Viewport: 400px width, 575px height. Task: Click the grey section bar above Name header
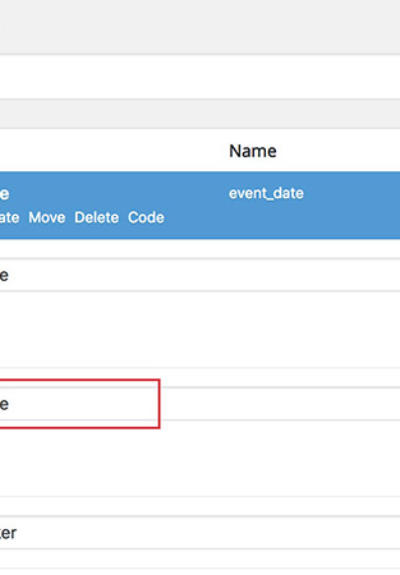coord(200,114)
